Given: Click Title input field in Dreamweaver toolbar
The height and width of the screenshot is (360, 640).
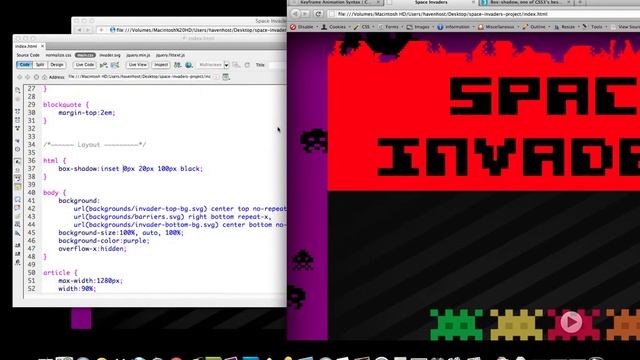Looking at the screenshot, I should point(277,65).
